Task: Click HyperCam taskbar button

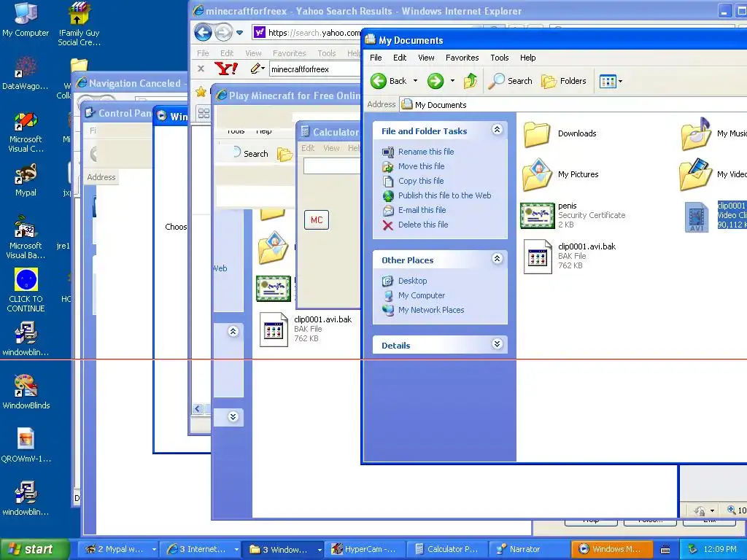Action: click(x=364, y=549)
